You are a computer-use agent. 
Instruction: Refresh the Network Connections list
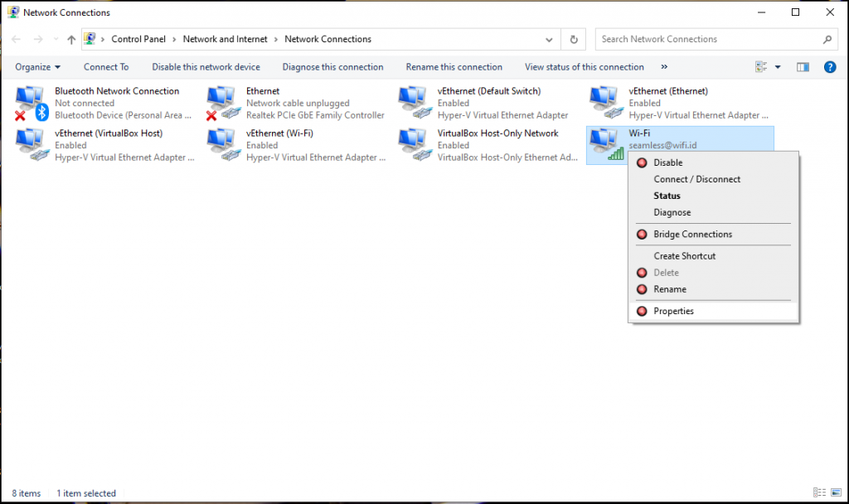[573, 39]
